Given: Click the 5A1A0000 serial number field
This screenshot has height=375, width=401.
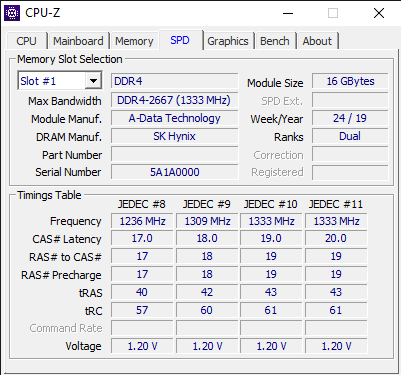Looking at the screenshot, I should point(174,172).
